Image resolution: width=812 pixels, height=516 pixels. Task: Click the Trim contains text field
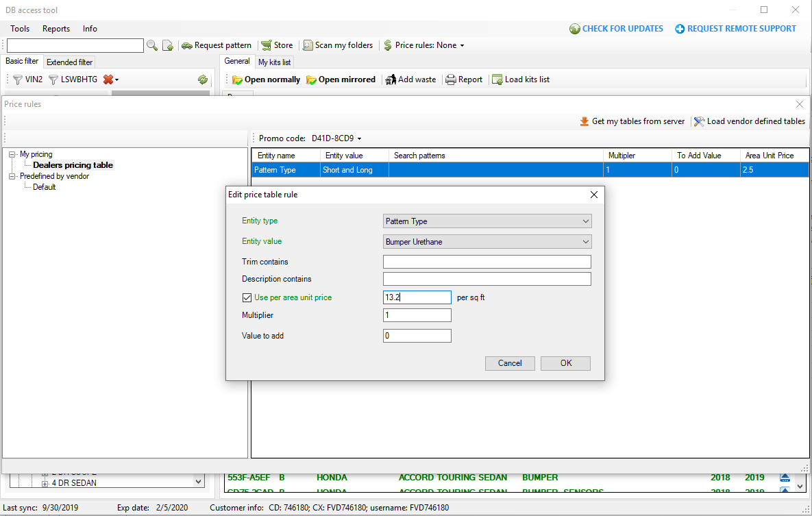coord(487,262)
